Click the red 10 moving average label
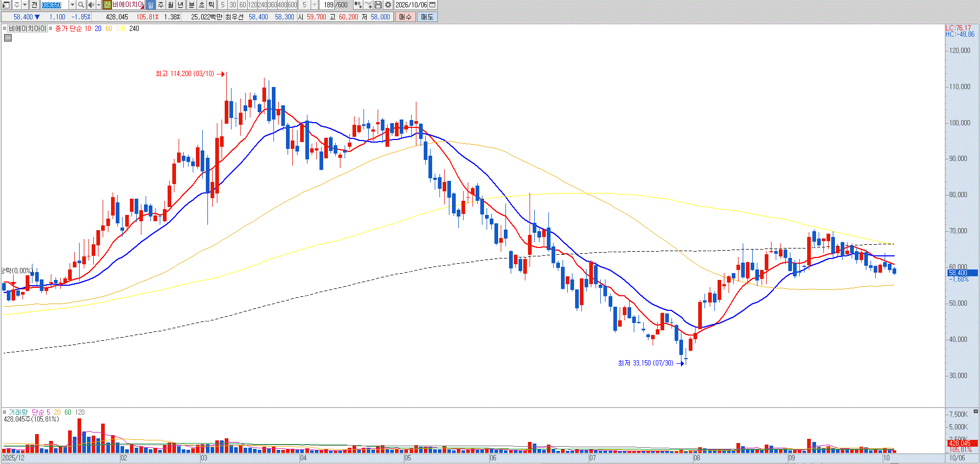This screenshot has height=464, width=980. click(x=87, y=29)
